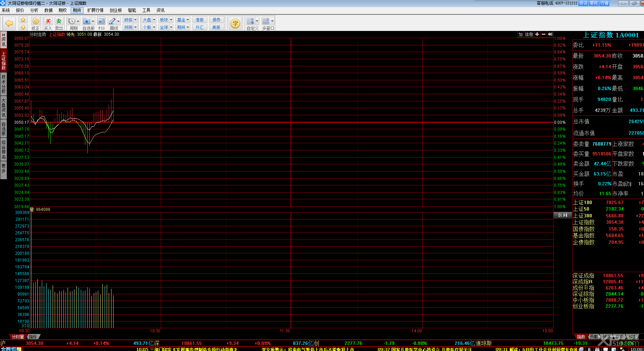Select 上证180 row in index list

[x=608, y=202]
